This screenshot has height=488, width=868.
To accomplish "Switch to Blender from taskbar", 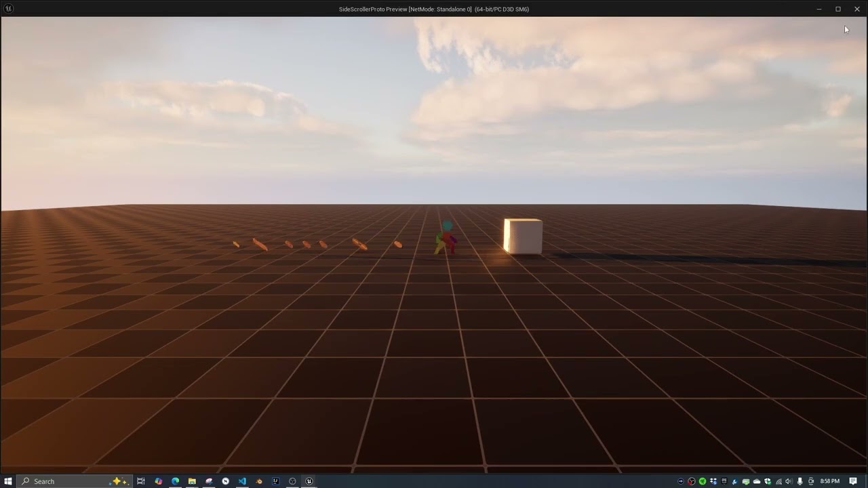I will coord(259,481).
